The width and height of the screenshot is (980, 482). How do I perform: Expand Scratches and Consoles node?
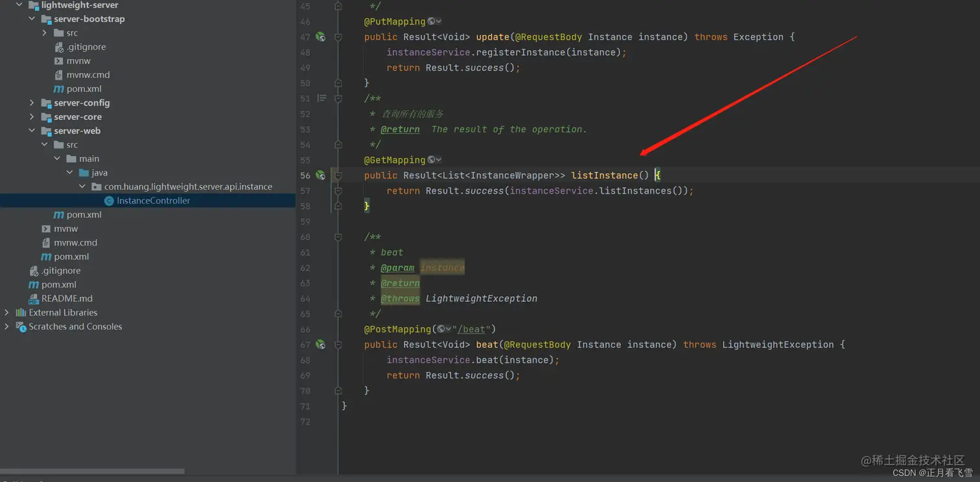6,327
